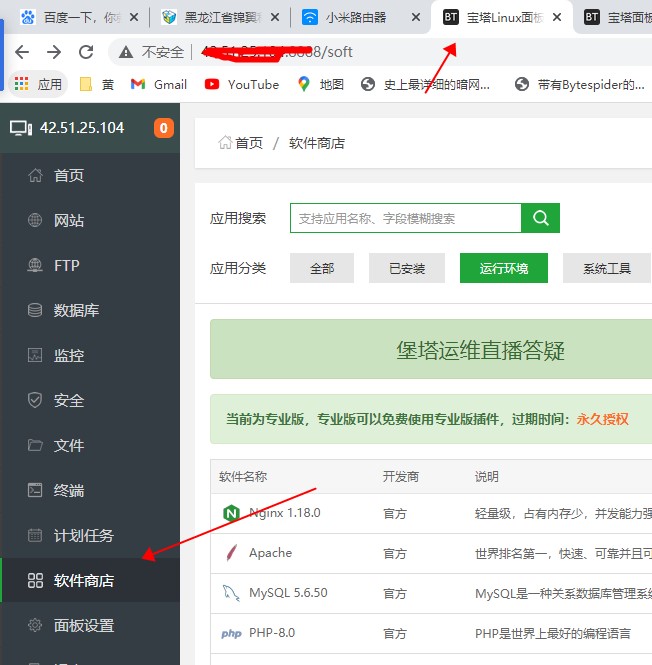
Task: Focus the 应用搜索 search box
Action: 406,218
